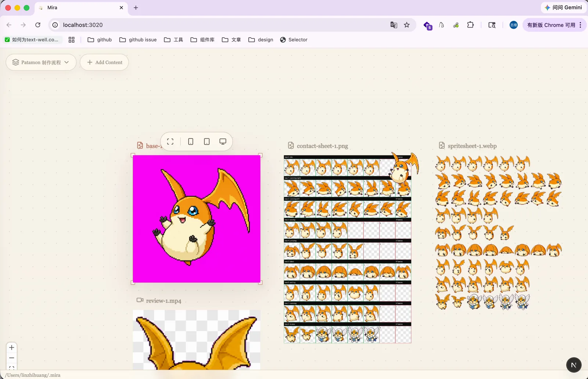Click the image file icon beside contact-sheet-1.png

(291, 145)
